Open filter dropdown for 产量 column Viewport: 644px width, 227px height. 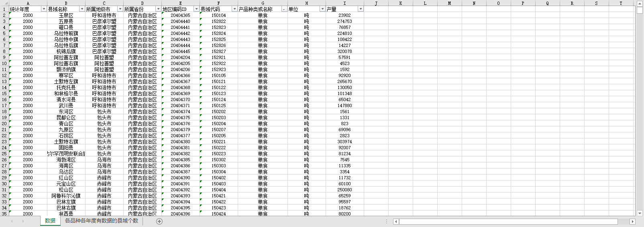[361, 9]
